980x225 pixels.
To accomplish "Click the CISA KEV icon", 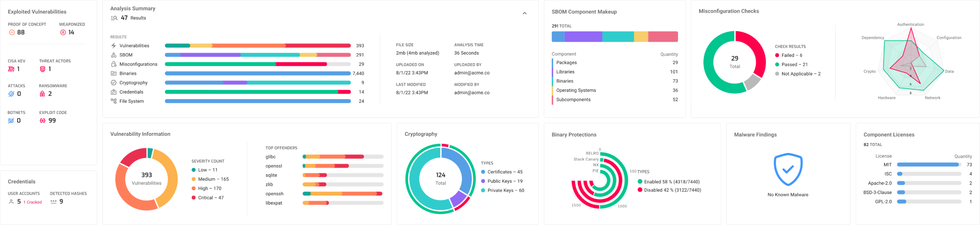I will coord(11,69).
